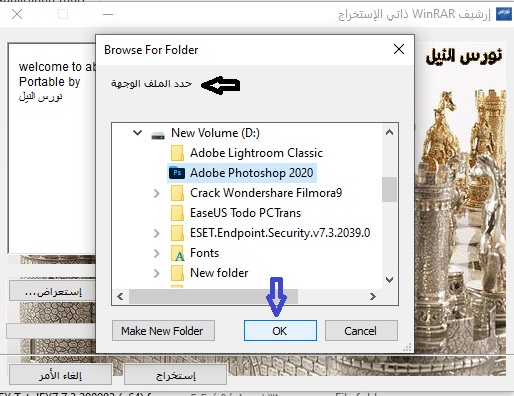Expand the Fonts folder
Screen dimensions: 514x396
click(x=157, y=253)
